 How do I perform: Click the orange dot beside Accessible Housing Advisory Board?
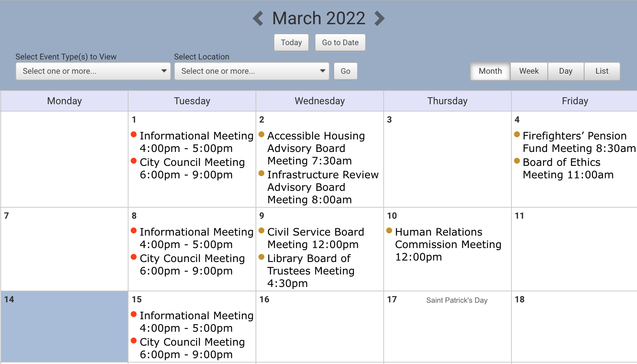tap(261, 134)
